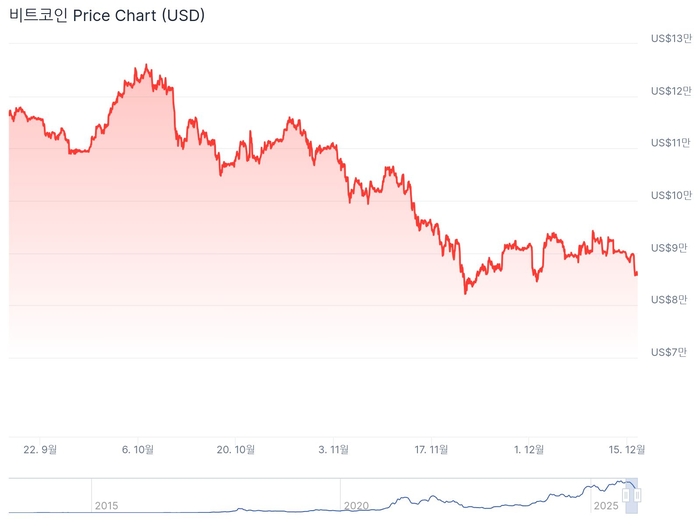The height and width of the screenshot is (526, 700).
Task: Click the left navigator range handle
Action: pyautogui.click(x=626, y=494)
